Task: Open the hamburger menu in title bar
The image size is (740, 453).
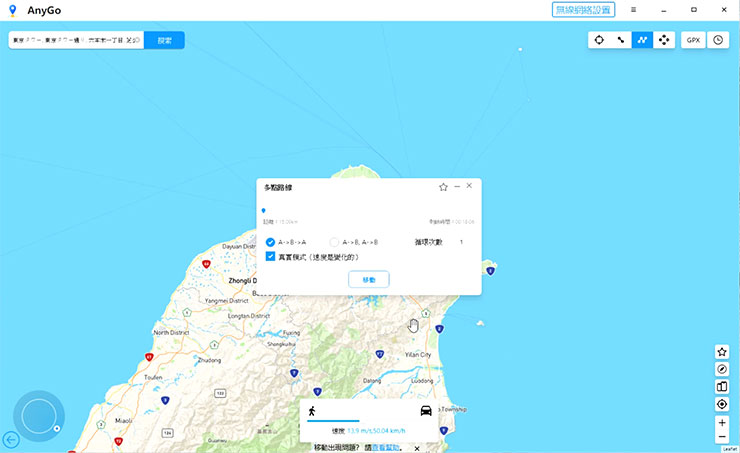Action: tap(633, 9)
